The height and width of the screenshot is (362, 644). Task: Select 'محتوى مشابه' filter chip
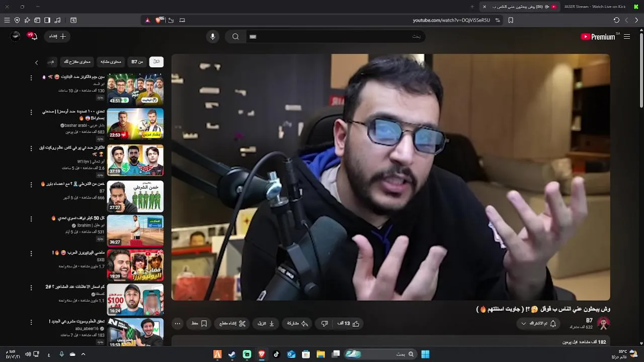[x=111, y=62]
